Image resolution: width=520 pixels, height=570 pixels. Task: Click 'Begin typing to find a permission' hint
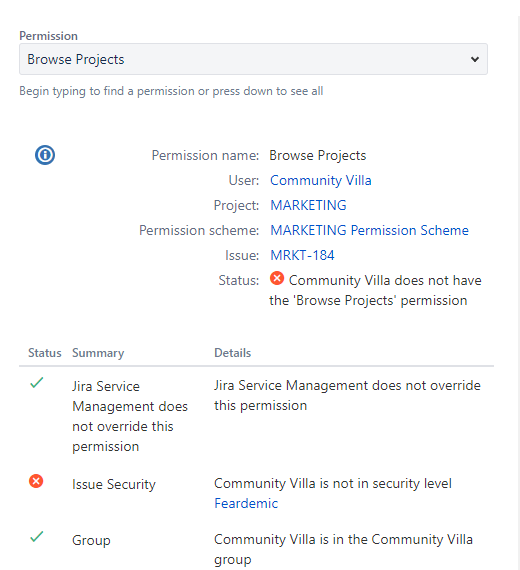[x=171, y=91]
